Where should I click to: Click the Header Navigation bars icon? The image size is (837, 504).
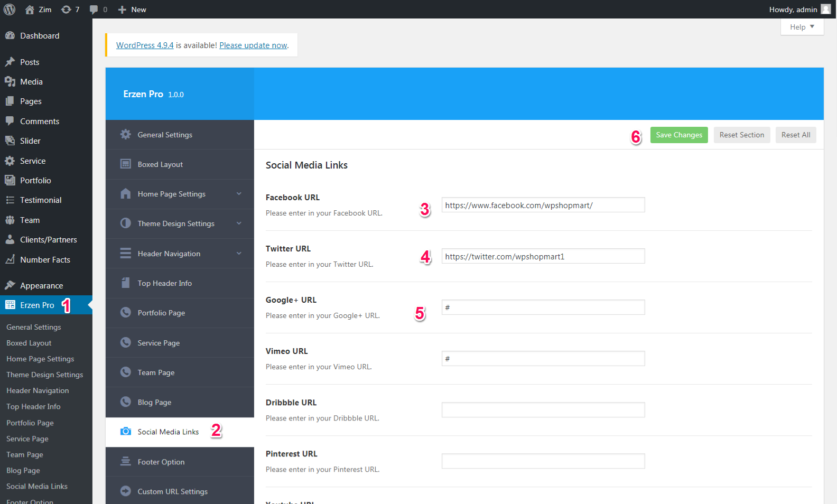tap(125, 253)
